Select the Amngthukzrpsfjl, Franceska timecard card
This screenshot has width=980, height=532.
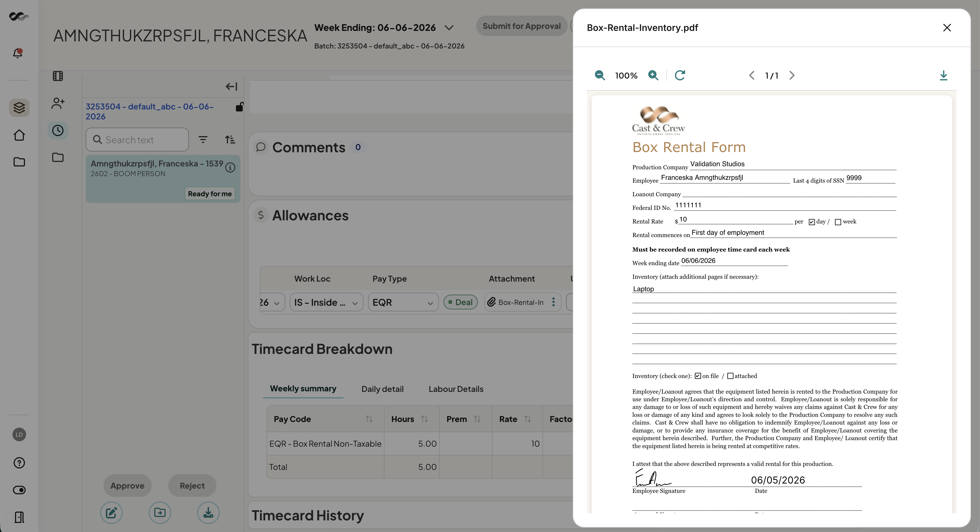pos(163,178)
